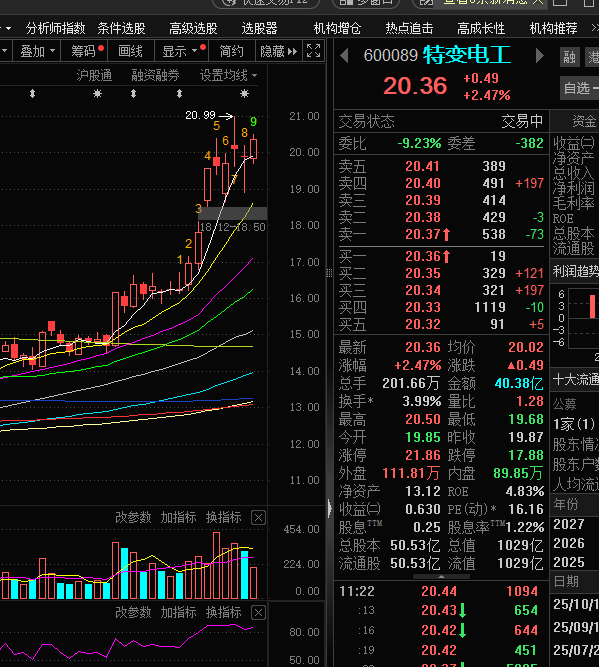
Task: Open 分析师指数 tab
Action: 55,28
